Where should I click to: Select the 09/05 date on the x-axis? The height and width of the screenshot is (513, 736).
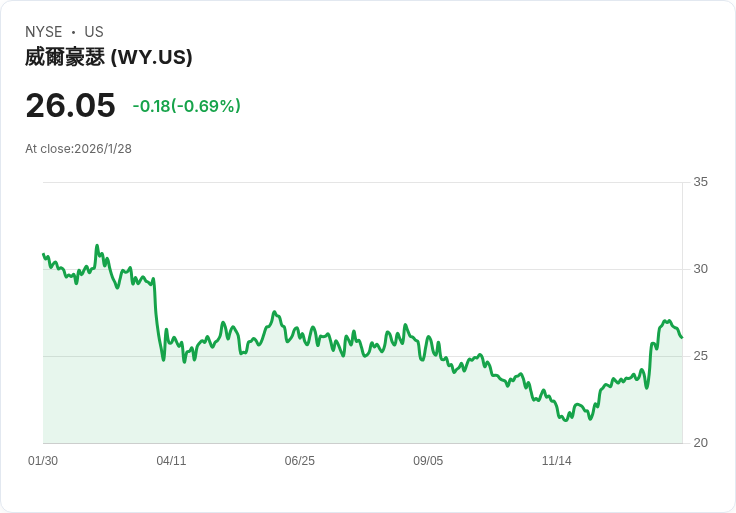pyautogui.click(x=428, y=461)
